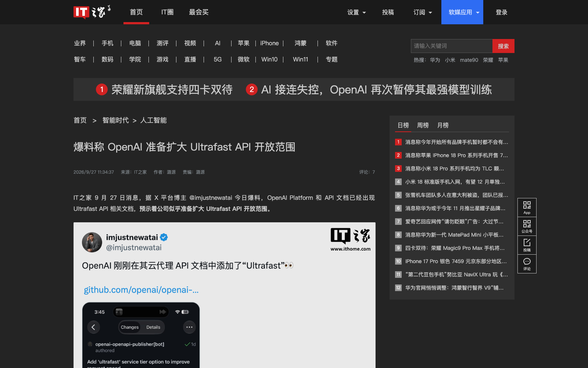This screenshot has height=368, width=588.
Task: Click the red 搜索 button
Action: click(x=503, y=46)
